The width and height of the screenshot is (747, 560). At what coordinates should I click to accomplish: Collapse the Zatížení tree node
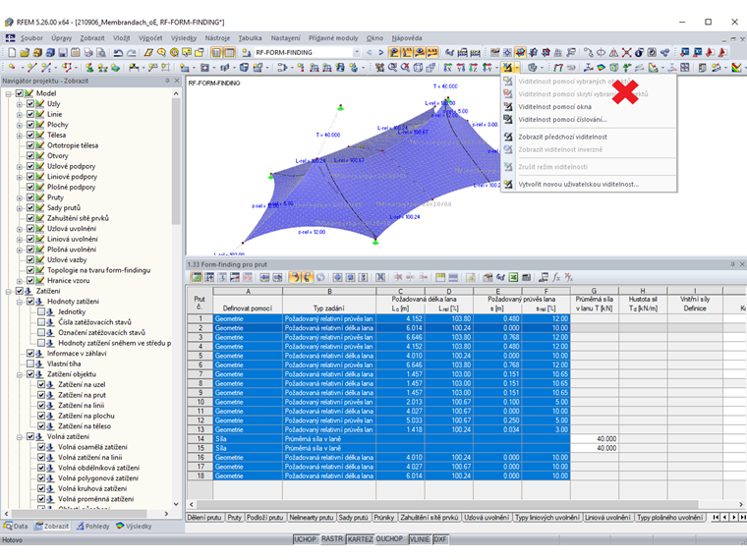(9, 291)
